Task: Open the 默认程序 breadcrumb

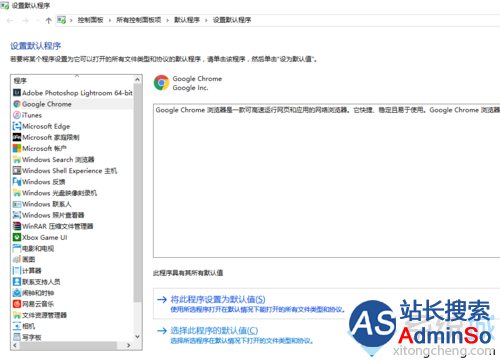Action: pyautogui.click(x=187, y=20)
